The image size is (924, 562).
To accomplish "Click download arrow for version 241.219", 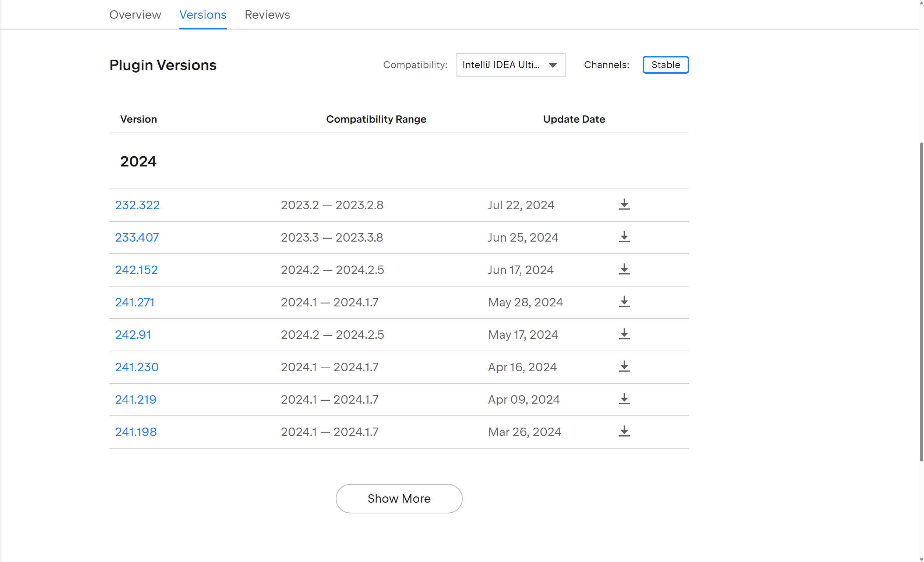I will pyautogui.click(x=624, y=399).
